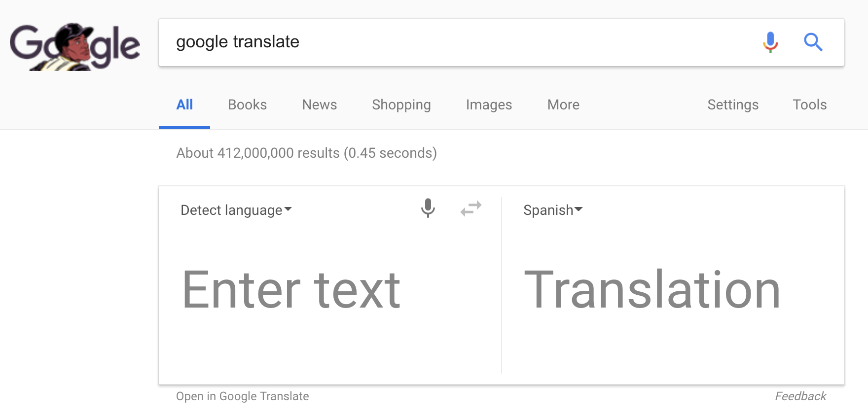Click the Enter text input area
The height and width of the screenshot is (415, 868).
click(291, 291)
